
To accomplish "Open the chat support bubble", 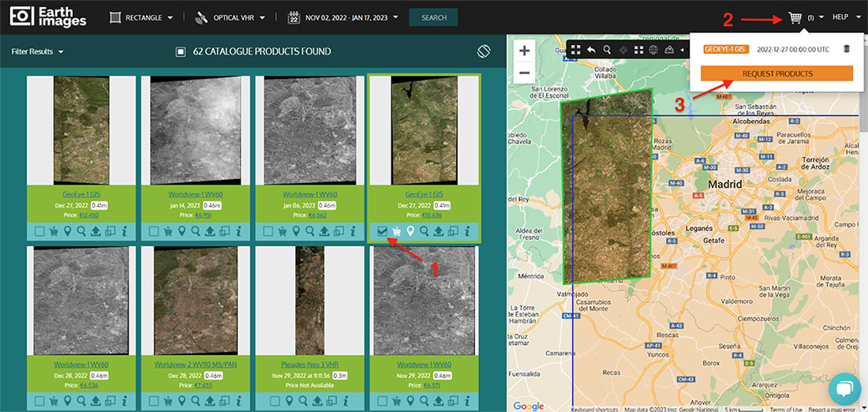I will [843, 388].
